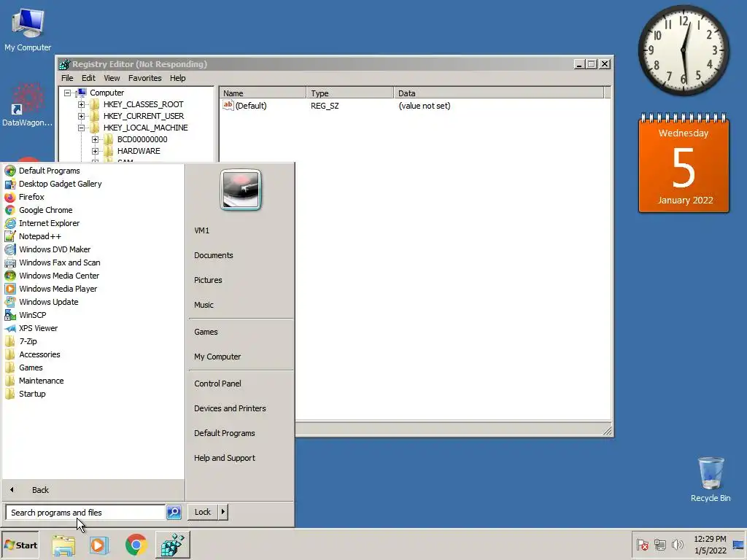747x560 pixels.
Task: Open Help and Support
Action: (225, 458)
